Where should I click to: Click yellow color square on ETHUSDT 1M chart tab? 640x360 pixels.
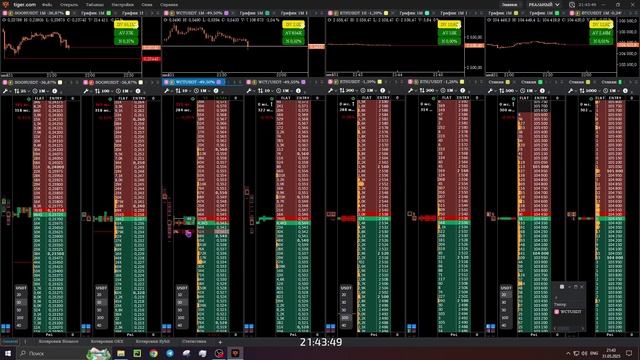coord(386,13)
